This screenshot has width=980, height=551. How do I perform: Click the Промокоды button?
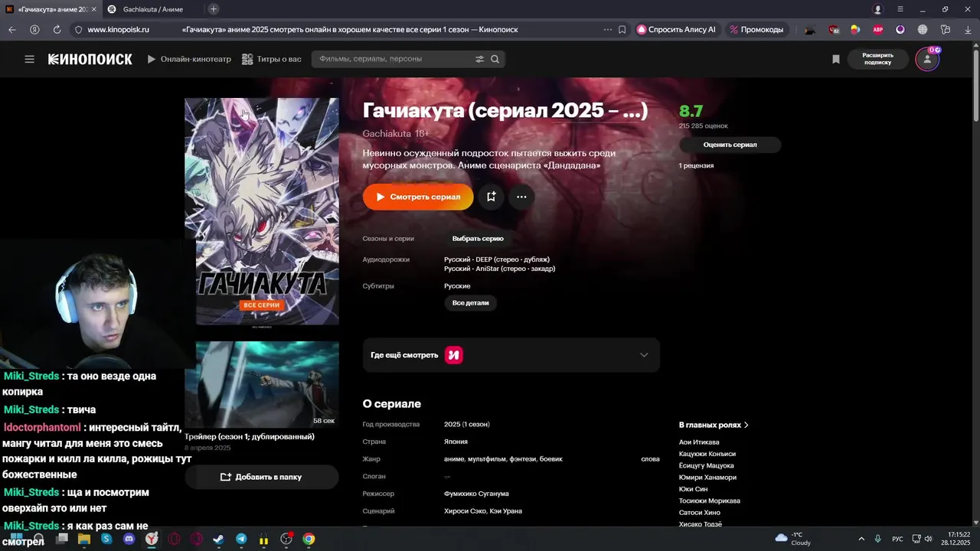[756, 29]
